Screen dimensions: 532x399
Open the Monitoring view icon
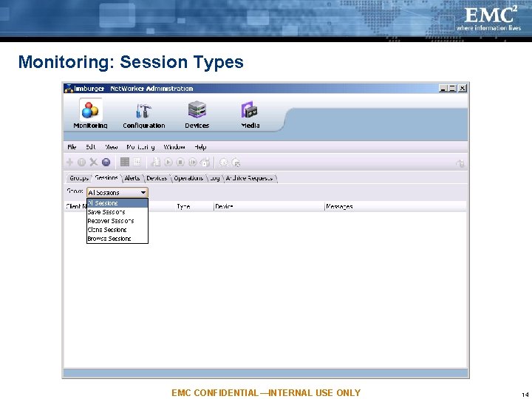(91, 114)
